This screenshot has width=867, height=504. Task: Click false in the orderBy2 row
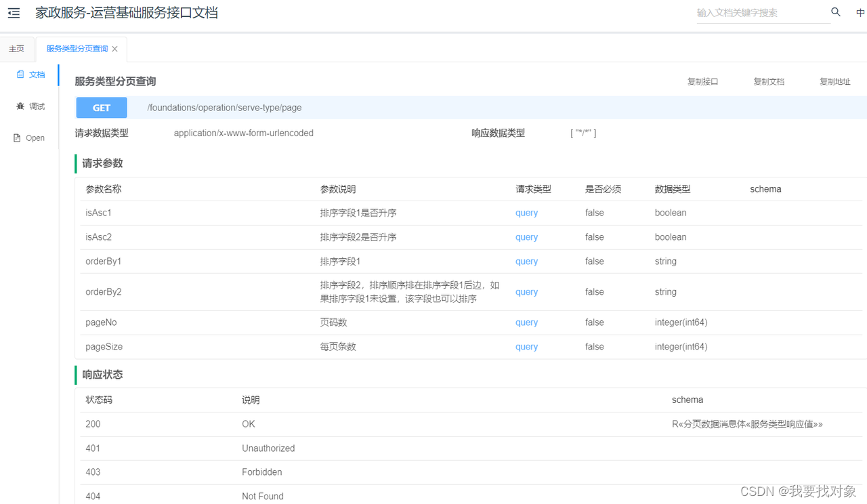tap(595, 292)
